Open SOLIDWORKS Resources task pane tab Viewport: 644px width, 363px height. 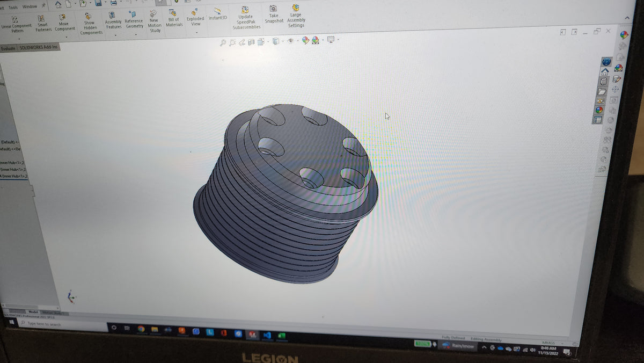tap(605, 62)
